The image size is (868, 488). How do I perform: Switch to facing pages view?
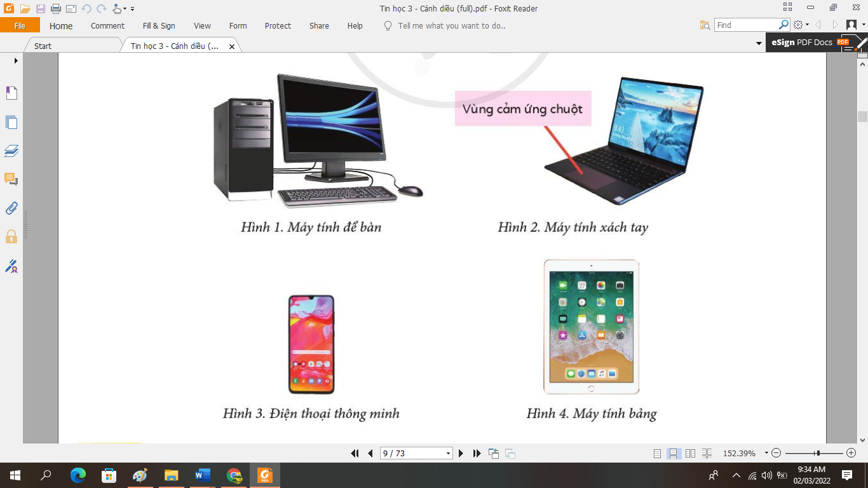point(691,453)
